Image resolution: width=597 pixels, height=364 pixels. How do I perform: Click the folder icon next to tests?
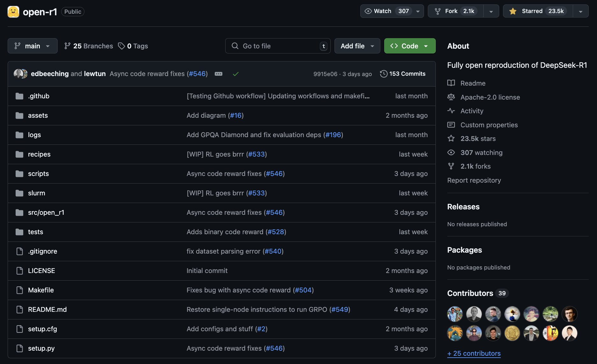coord(19,232)
